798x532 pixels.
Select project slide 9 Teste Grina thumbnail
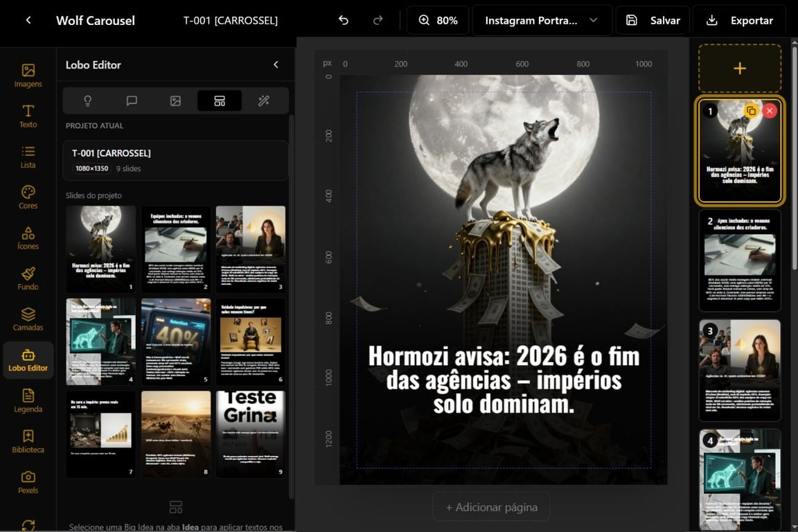click(250, 434)
